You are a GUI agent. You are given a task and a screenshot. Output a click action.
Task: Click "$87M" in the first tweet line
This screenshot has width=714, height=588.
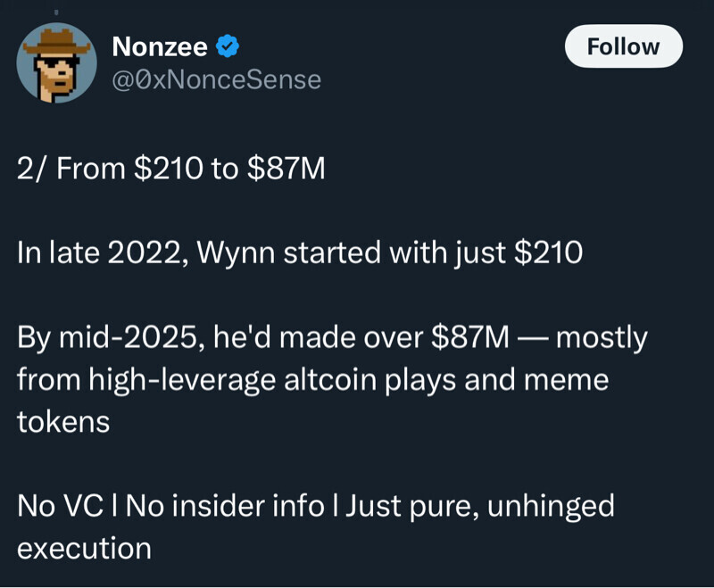click(286, 169)
